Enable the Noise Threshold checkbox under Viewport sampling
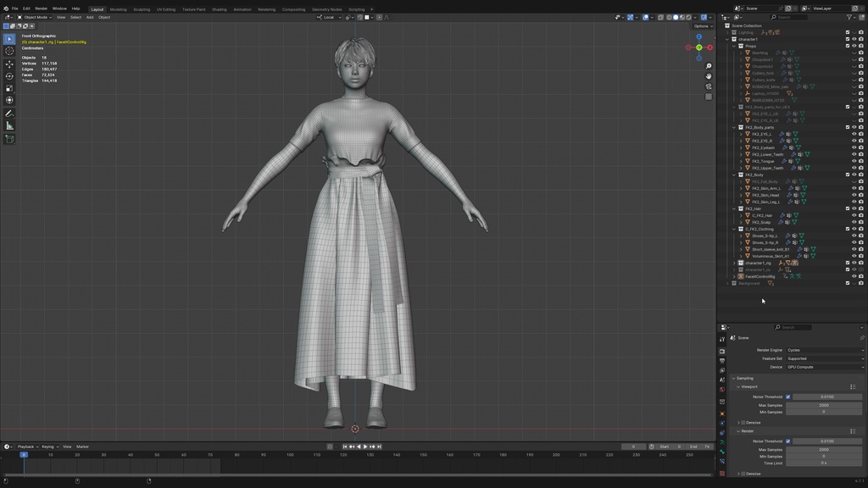This screenshot has width=868, height=488. tap(787, 397)
